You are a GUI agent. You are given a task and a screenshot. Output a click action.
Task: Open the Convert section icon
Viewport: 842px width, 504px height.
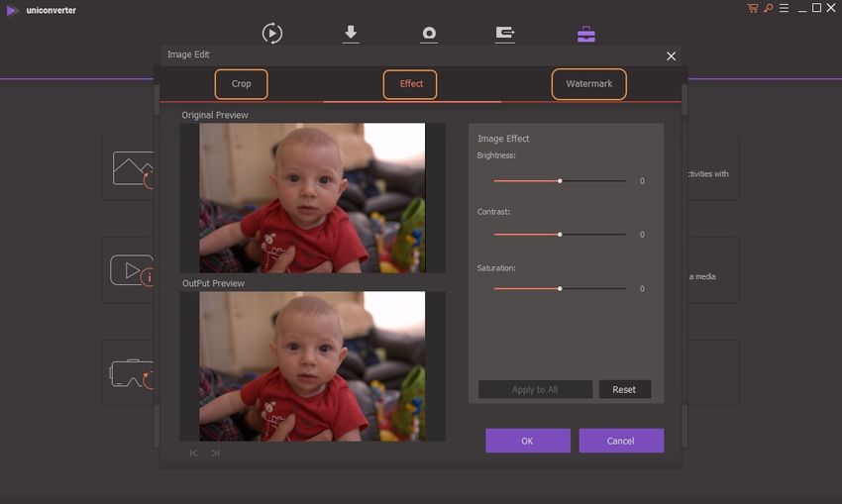click(272, 34)
